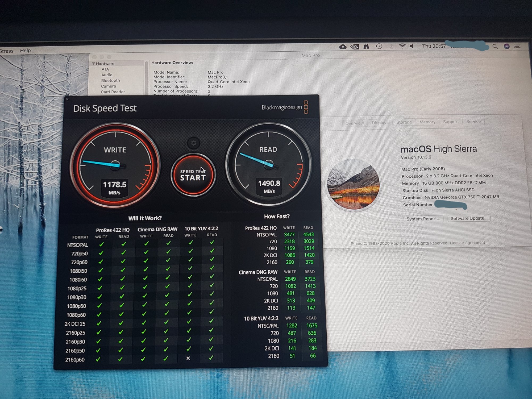Viewport: 532px width, 399px height.
Task: Open Disk Speed Test settings gear
Action: tap(194, 143)
